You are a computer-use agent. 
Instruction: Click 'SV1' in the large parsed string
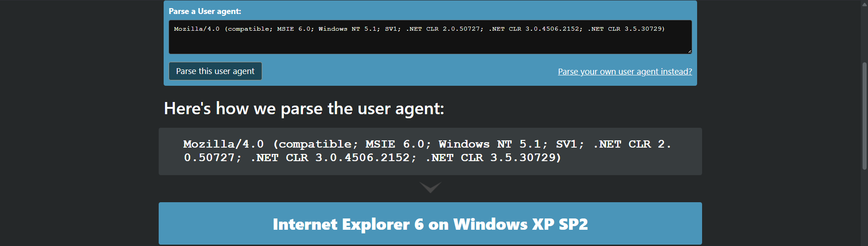click(x=569, y=144)
